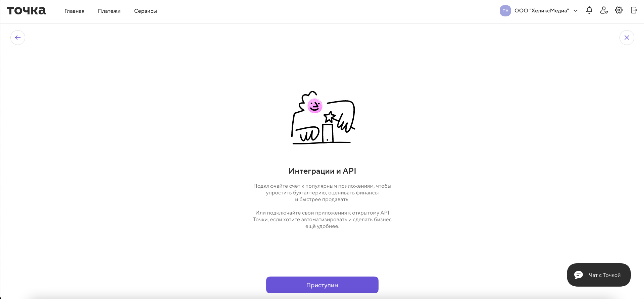Open the Чат с Точкой label
644x299 pixels.
click(604, 275)
